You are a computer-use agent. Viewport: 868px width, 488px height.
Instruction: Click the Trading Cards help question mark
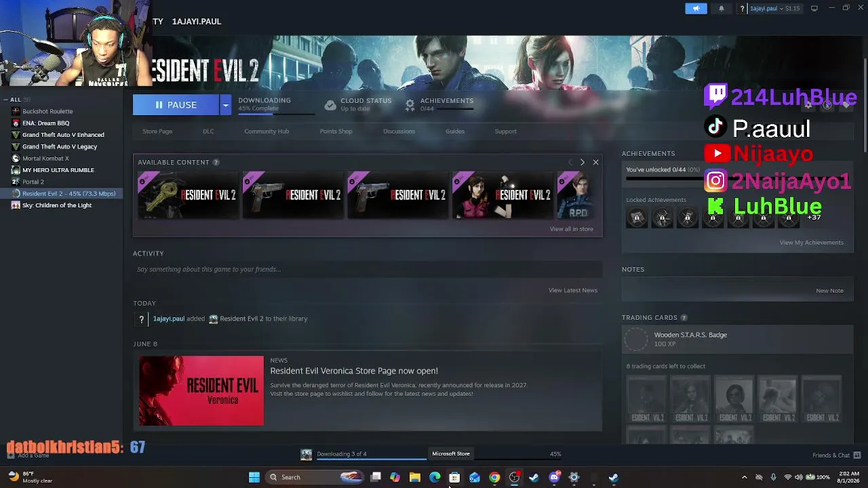[684, 318]
